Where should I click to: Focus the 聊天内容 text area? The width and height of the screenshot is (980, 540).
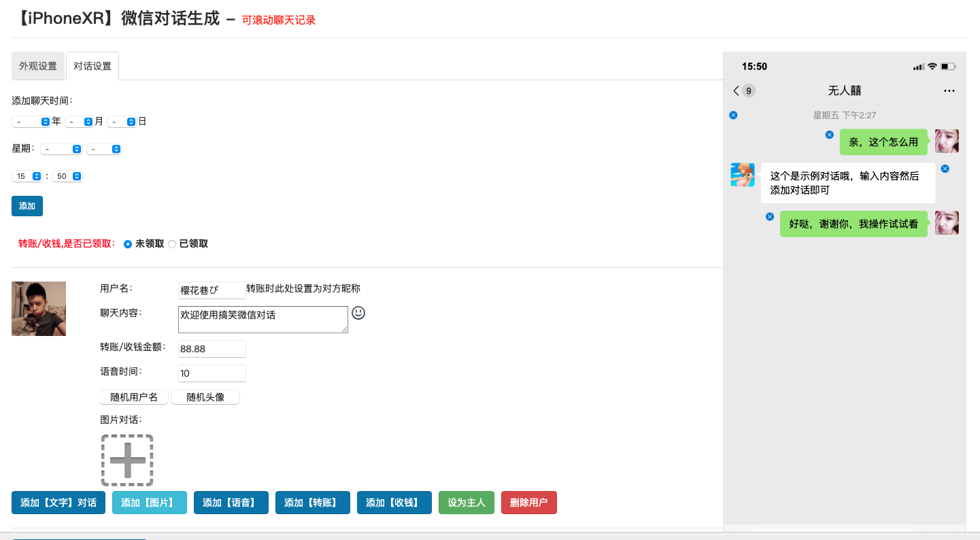coord(263,320)
